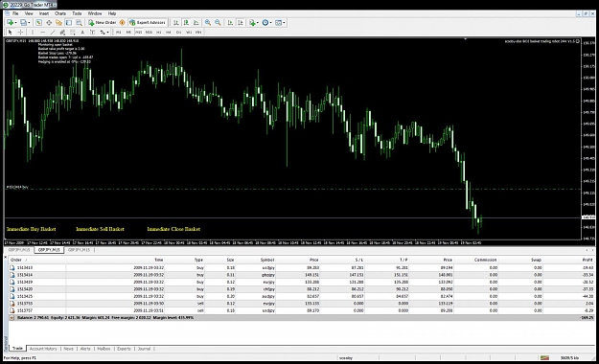The height and width of the screenshot is (364, 599).
Task: Close the Terminal panel with X
Action: [6, 257]
